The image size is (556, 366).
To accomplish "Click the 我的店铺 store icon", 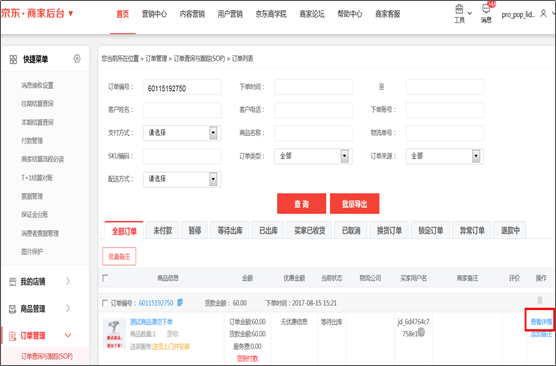I will coord(13,282).
